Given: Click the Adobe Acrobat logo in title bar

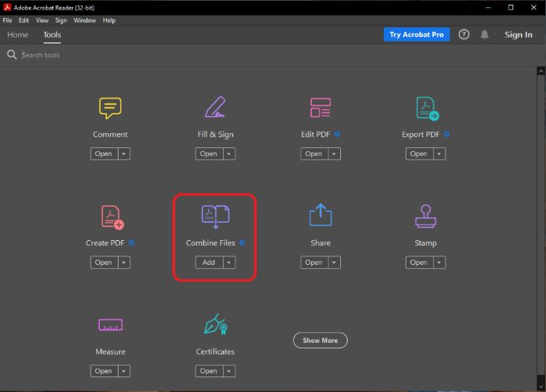Looking at the screenshot, I should [7, 7].
